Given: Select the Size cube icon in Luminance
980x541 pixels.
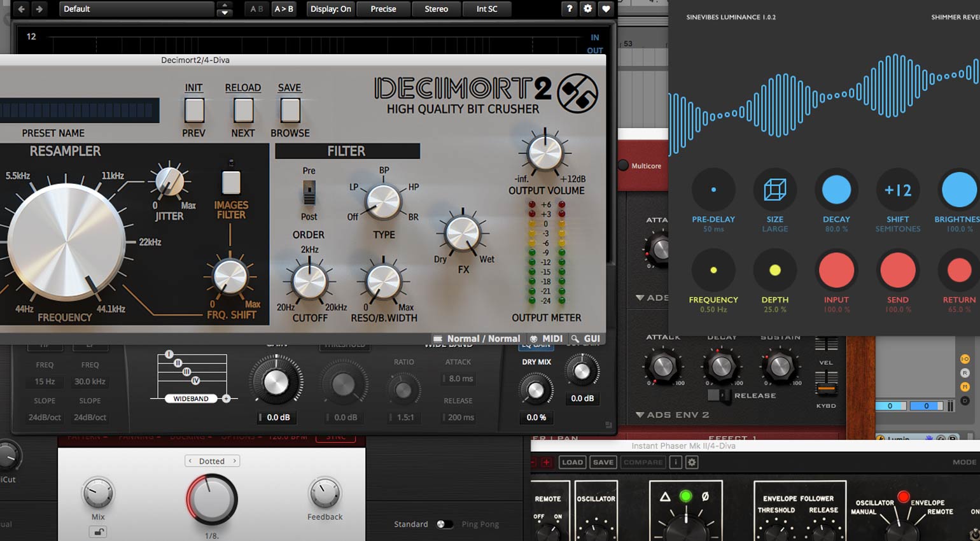Looking at the screenshot, I should [x=774, y=190].
